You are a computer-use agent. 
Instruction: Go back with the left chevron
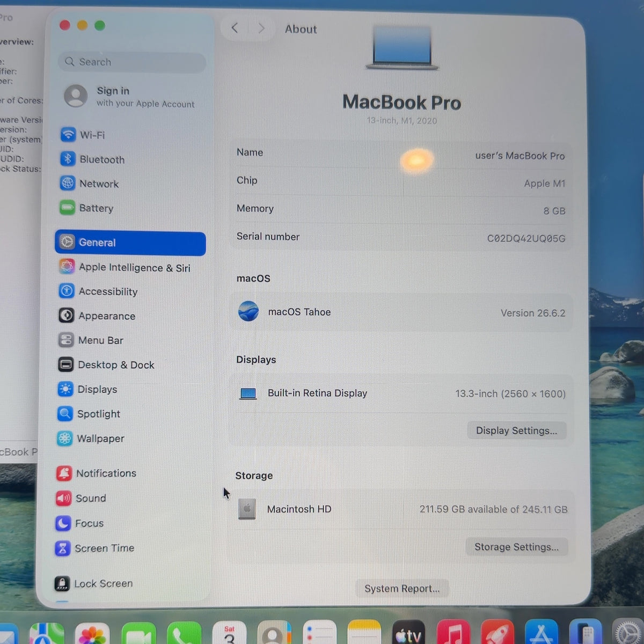pyautogui.click(x=235, y=28)
